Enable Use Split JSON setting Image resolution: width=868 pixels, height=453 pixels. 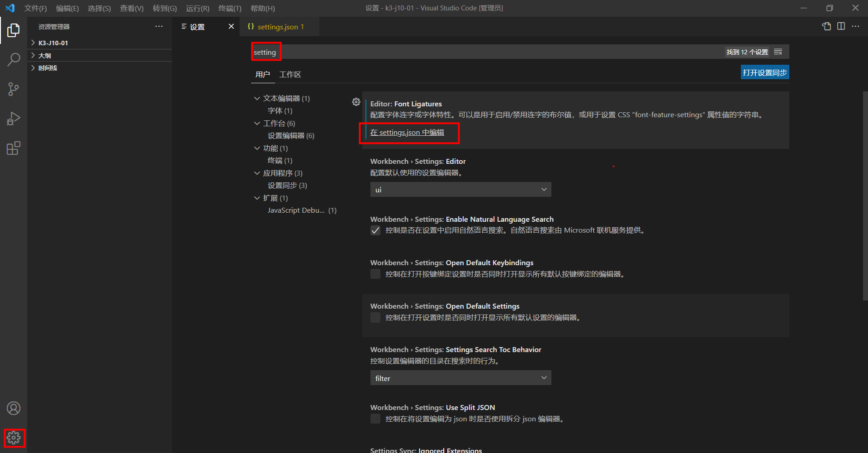pos(375,419)
